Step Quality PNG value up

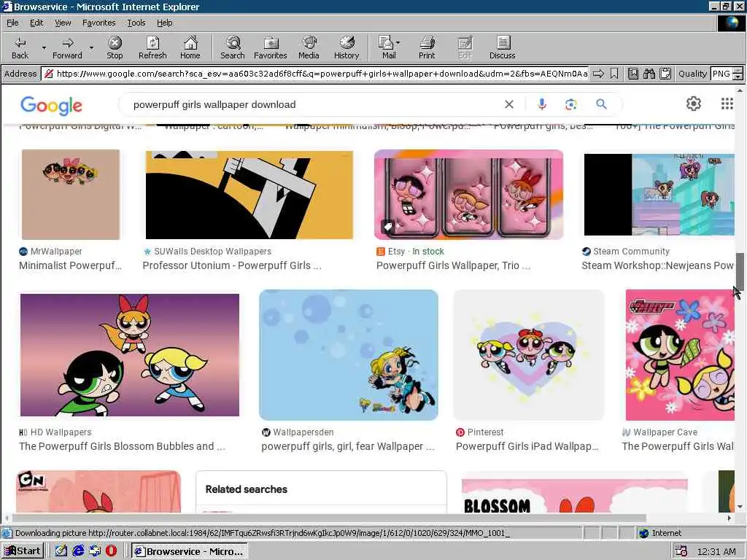pyautogui.click(x=738, y=71)
